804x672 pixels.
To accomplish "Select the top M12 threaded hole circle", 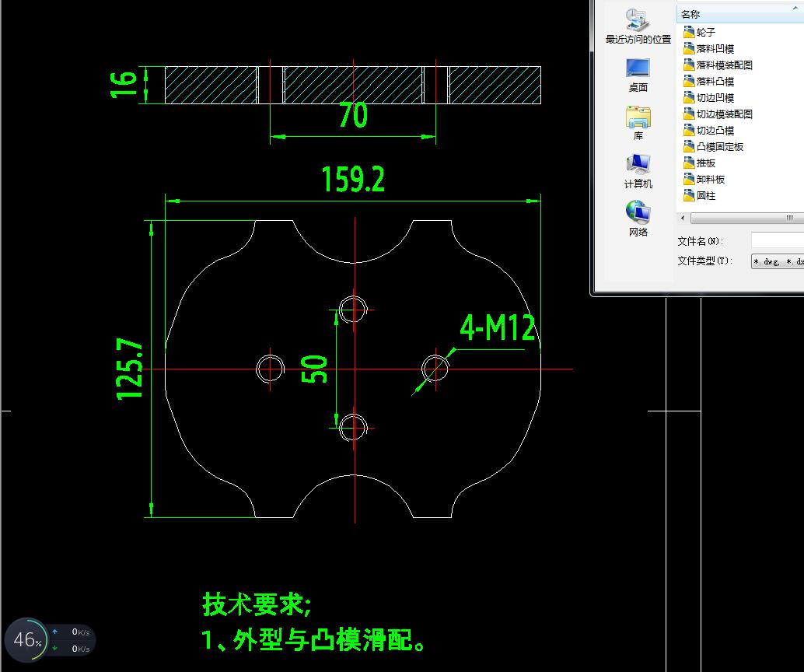I will (x=353, y=310).
